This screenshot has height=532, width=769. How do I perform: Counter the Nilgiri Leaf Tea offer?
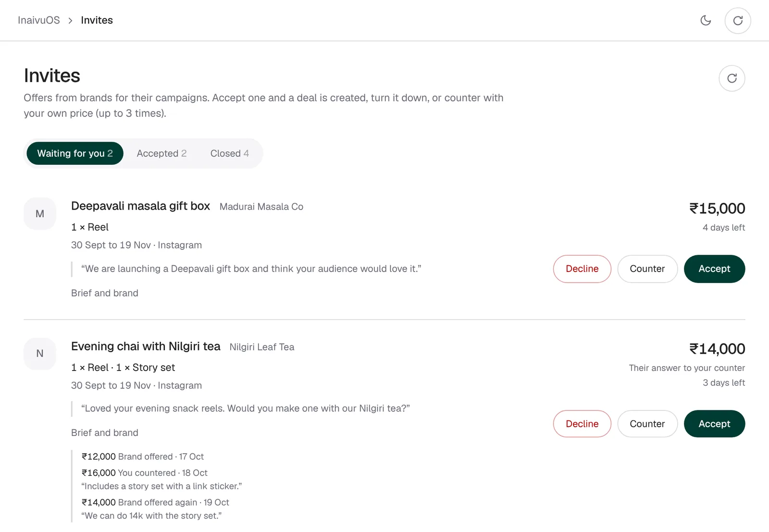647,424
